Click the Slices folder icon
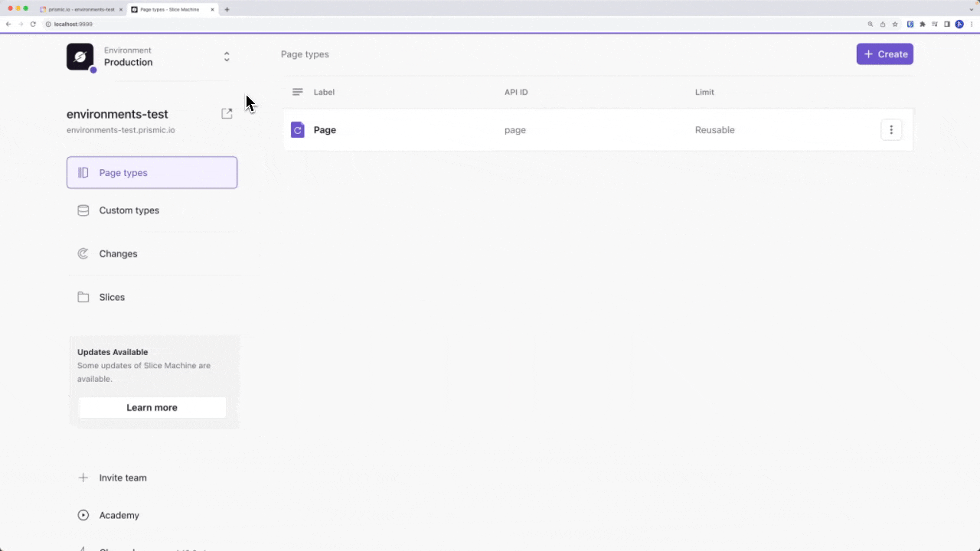 (83, 297)
